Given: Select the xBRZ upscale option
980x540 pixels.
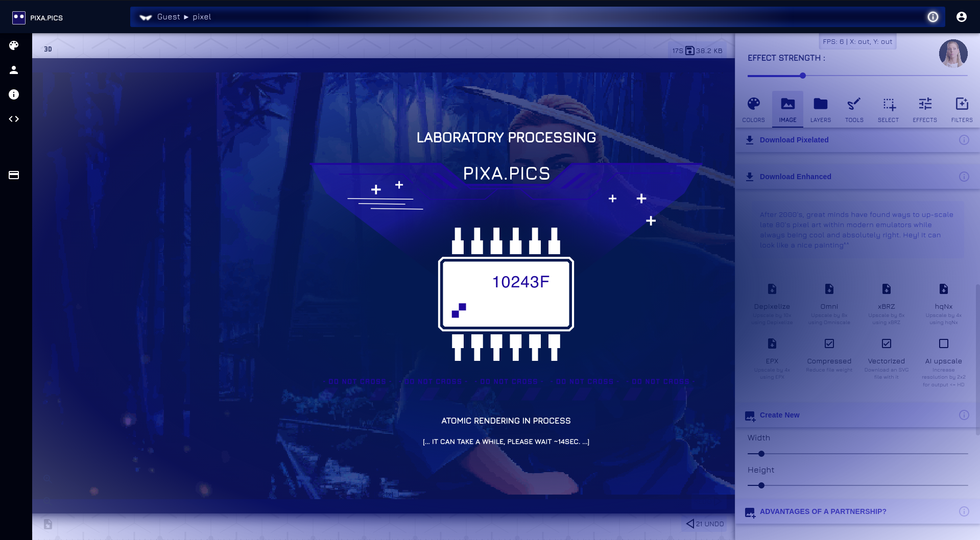Looking at the screenshot, I should tap(887, 304).
